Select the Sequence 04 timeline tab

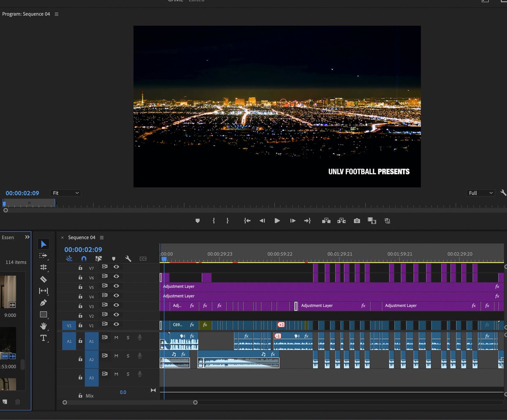(82, 237)
